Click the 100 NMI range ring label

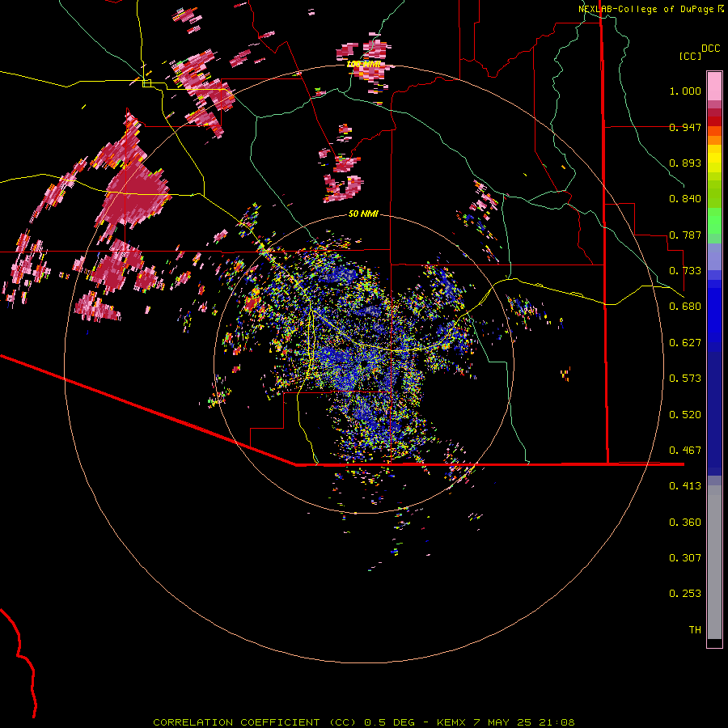tap(363, 64)
